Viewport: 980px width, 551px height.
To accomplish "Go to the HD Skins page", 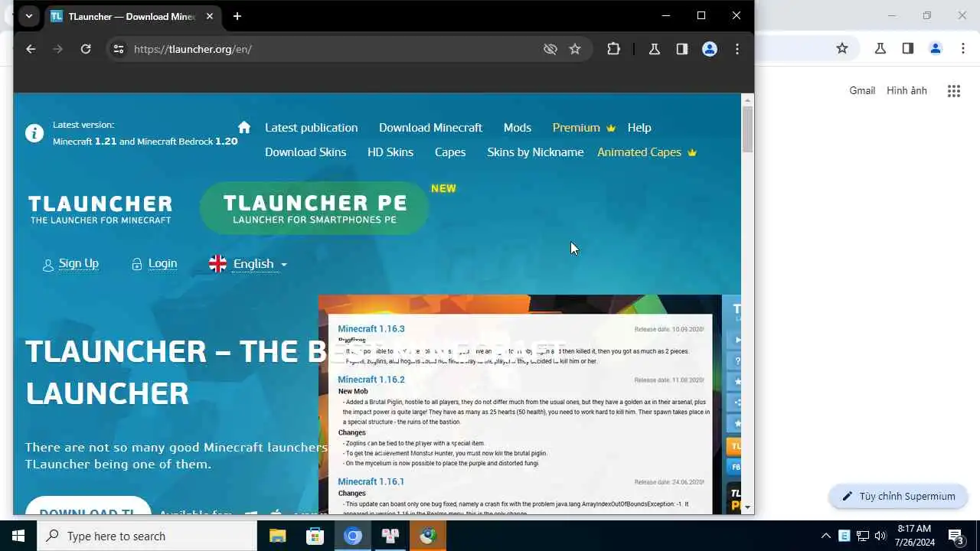I will (x=390, y=152).
